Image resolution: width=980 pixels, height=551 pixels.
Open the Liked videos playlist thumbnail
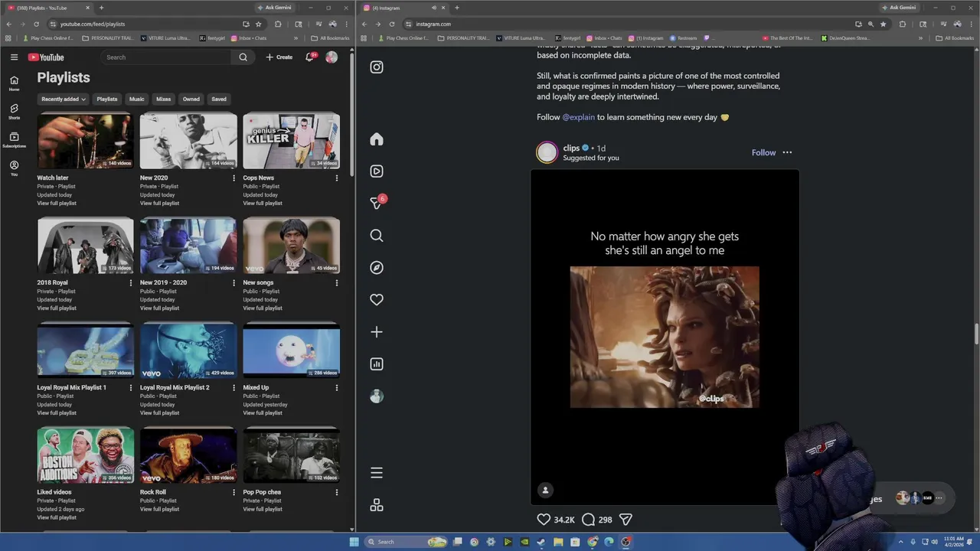coord(85,455)
